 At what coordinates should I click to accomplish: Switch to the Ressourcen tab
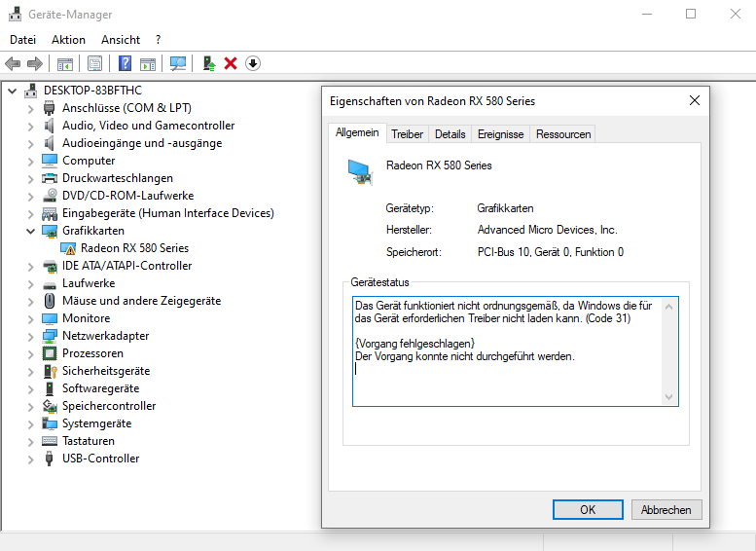click(563, 134)
